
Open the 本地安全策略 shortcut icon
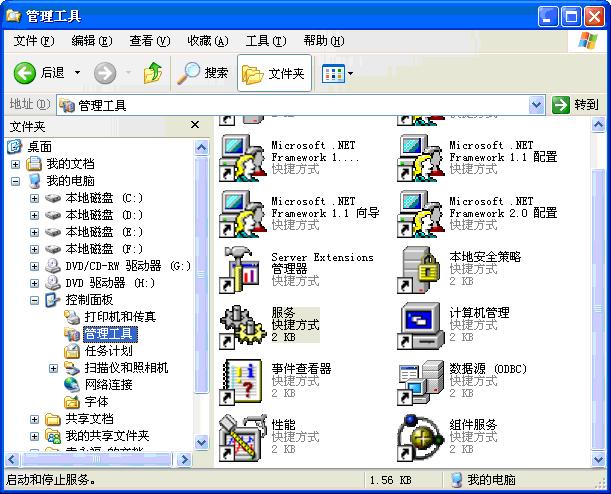point(420,270)
